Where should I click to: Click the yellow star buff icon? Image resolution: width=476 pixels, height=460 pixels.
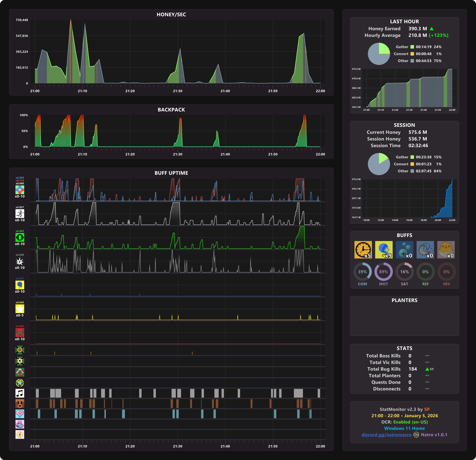click(20, 309)
